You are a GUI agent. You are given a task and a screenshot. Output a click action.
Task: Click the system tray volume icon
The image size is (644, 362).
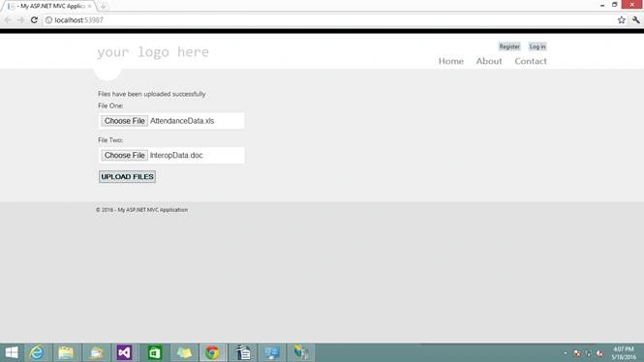pos(600,353)
